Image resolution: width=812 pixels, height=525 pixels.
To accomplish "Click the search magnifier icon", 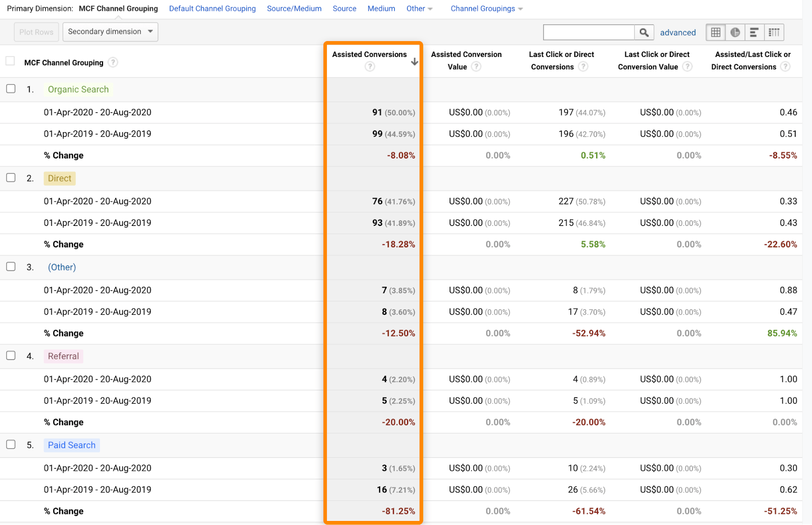I will (x=644, y=32).
